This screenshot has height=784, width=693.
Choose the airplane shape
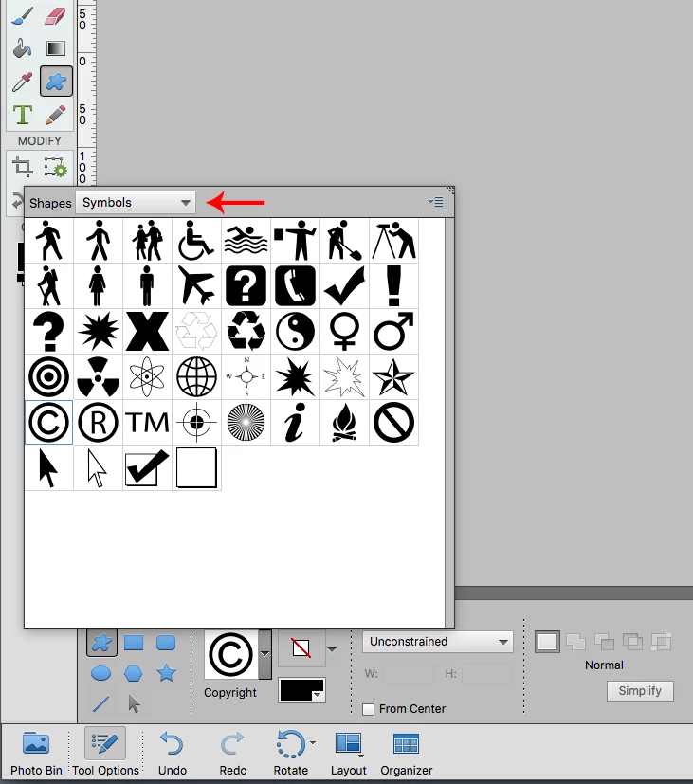196,285
